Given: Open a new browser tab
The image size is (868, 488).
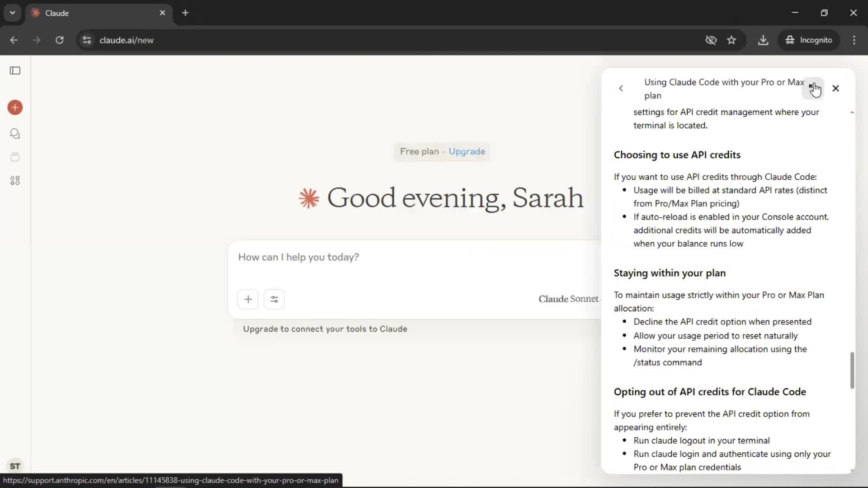Looking at the screenshot, I should (x=185, y=13).
